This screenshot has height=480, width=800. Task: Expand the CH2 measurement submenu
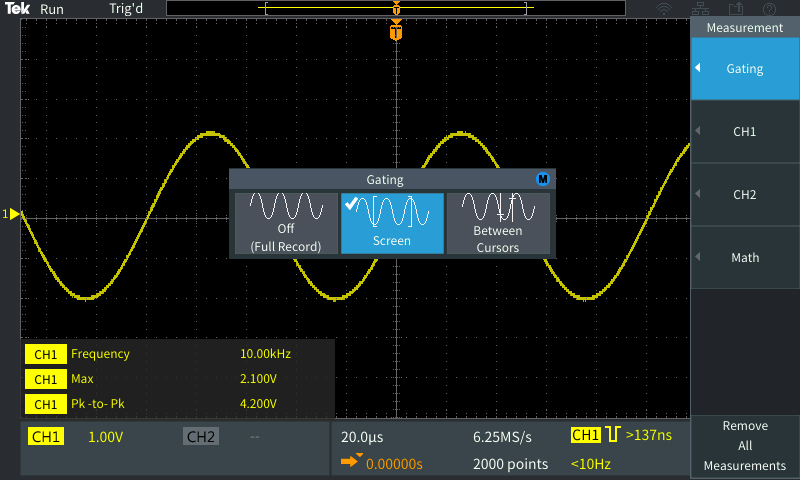pyautogui.click(x=745, y=194)
